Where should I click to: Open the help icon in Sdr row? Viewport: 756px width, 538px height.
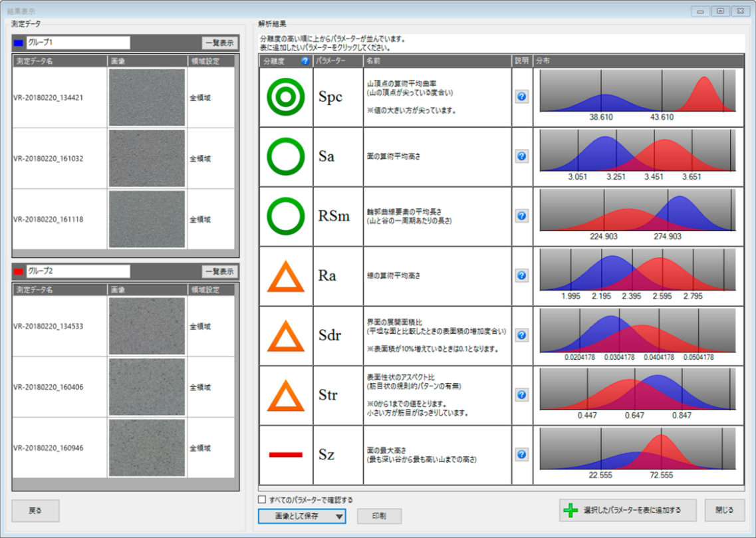tap(522, 336)
